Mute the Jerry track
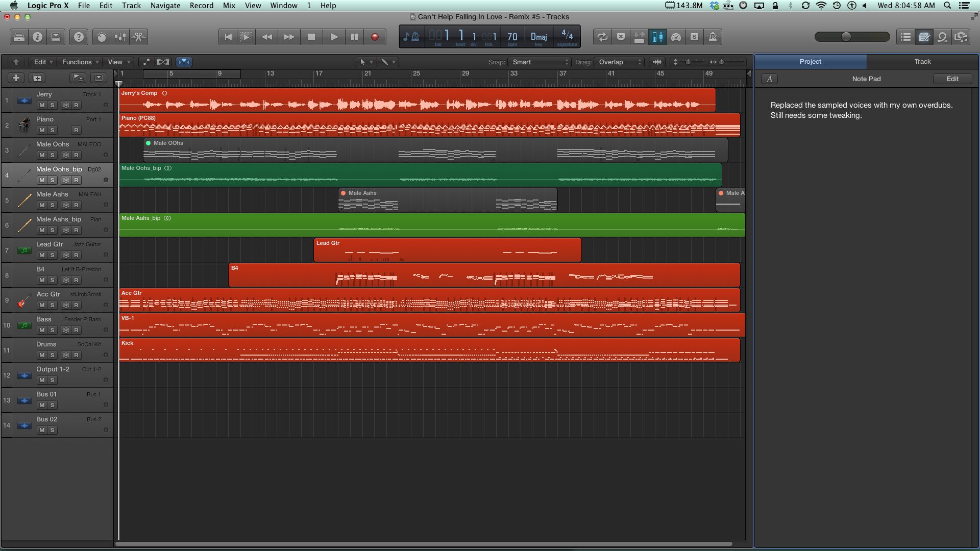980x551 pixels. 42,105
